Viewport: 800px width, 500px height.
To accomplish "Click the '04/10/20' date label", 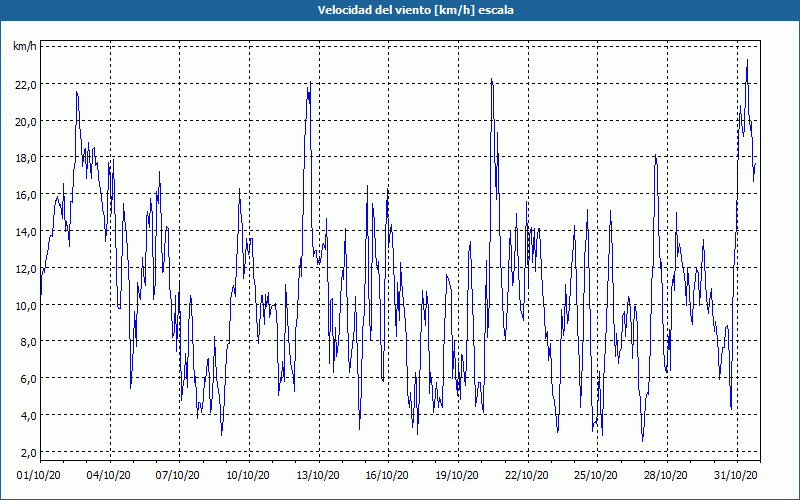I will [109, 475].
